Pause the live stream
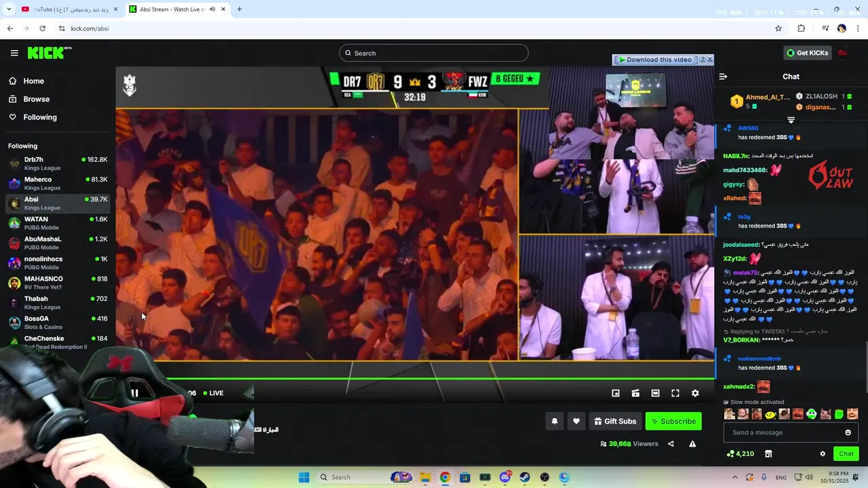This screenshot has width=868, height=488. 135,393
